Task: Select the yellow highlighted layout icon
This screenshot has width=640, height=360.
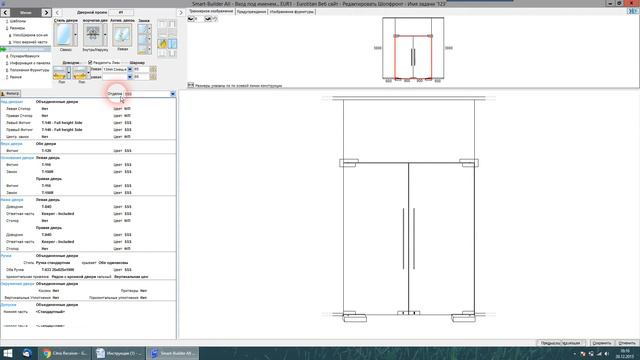Action: pos(162,43)
